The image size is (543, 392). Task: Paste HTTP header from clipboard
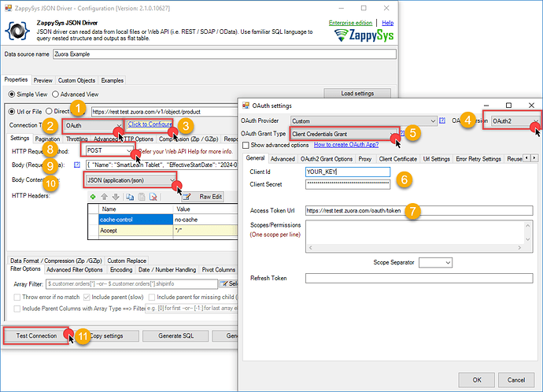pyautogui.click(x=142, y=197)
